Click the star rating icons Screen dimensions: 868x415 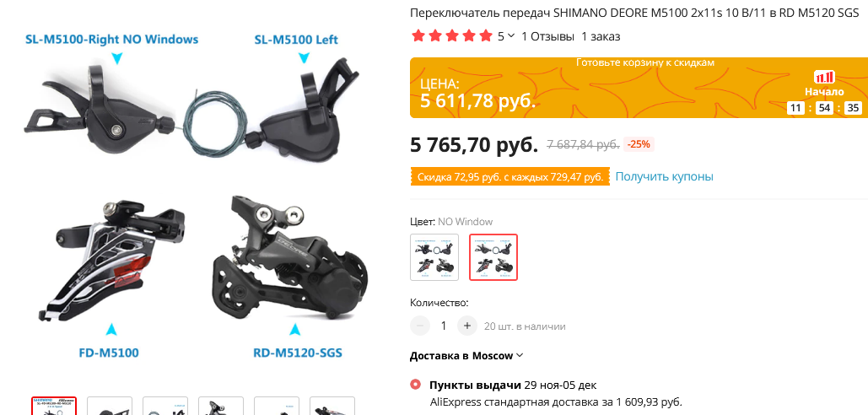(452, 36)
